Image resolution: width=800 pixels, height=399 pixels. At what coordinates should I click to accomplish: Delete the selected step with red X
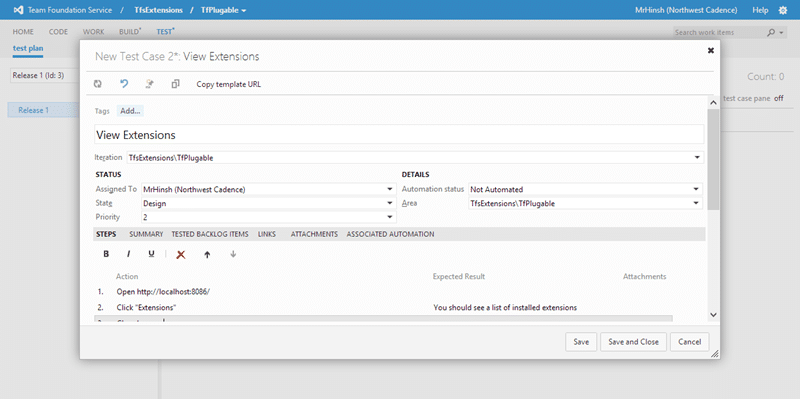point(181,255)
